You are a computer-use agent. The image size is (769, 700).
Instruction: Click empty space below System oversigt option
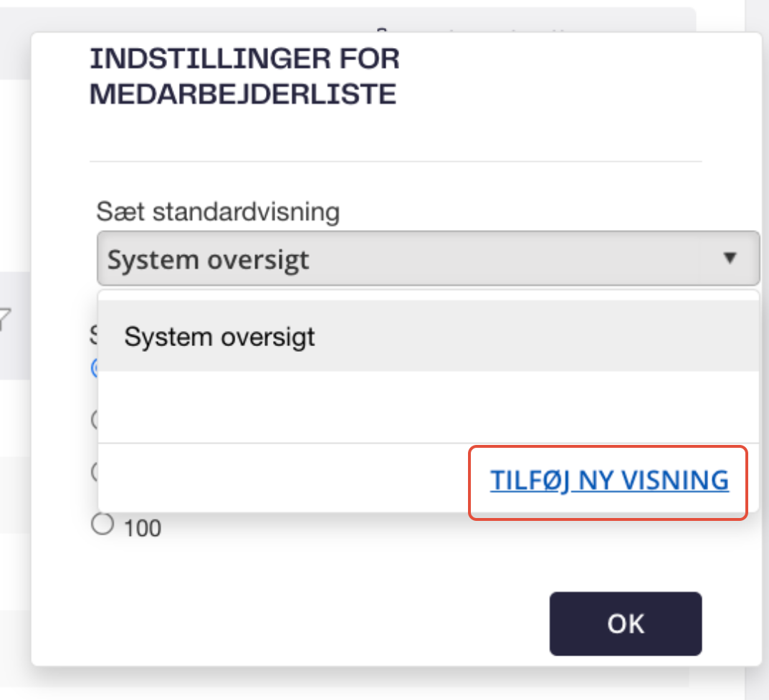coord(428,407)
